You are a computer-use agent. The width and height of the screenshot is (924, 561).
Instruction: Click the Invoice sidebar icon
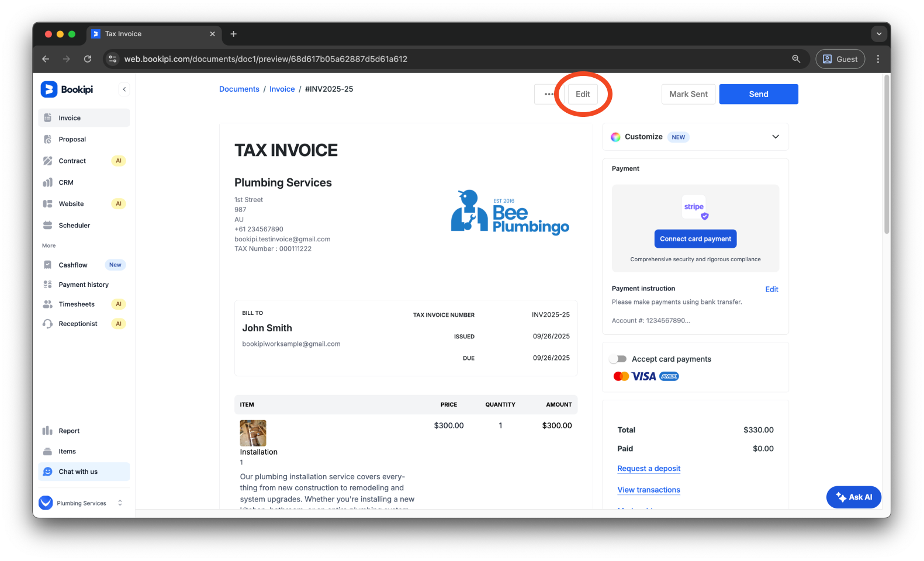48,118
